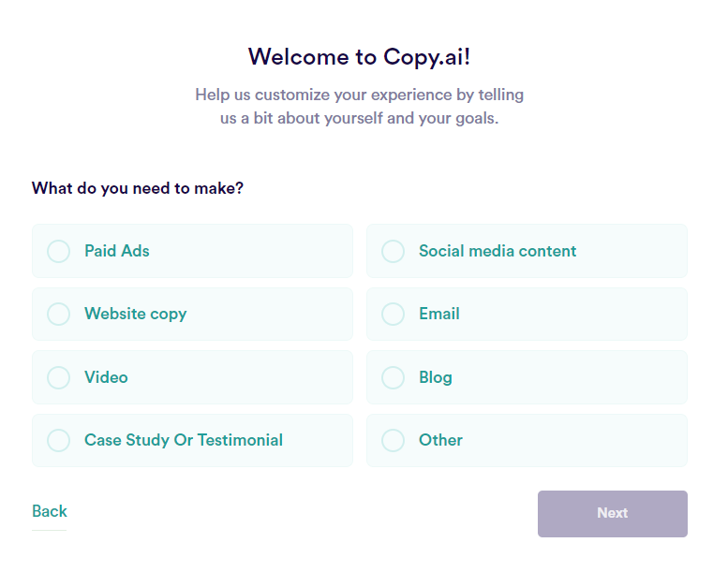728x572 pixels.
Task: Click the Video label text
Action: pos(106,377)
